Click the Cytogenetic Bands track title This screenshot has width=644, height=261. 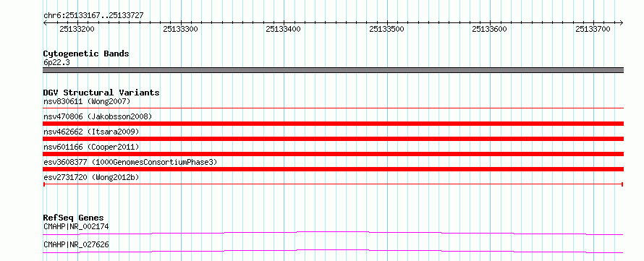click(x=86, y=54)
